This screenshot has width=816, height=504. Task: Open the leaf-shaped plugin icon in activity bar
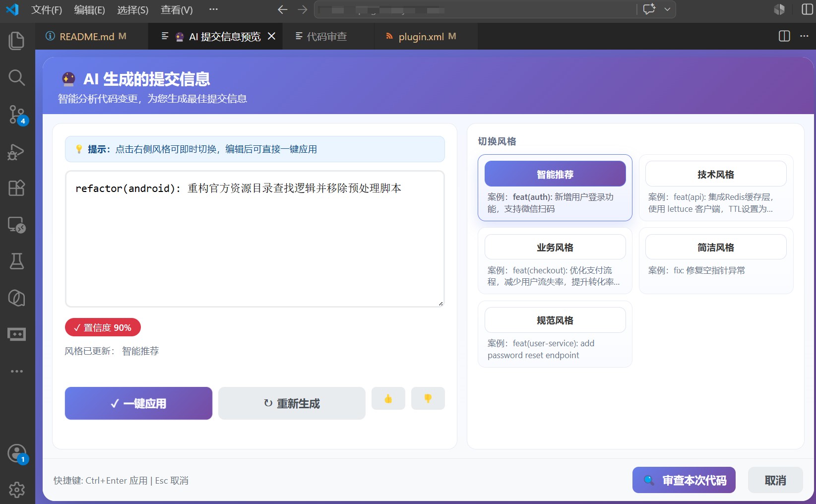tap(17, 298)
